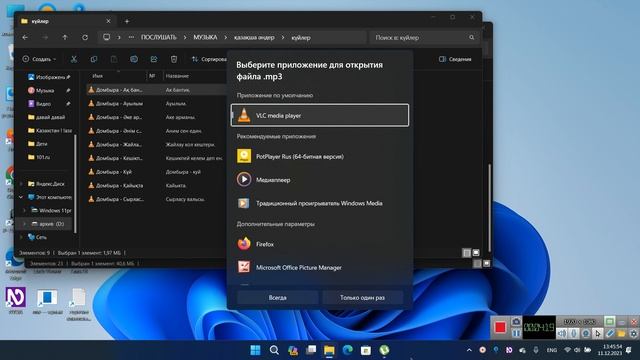
Task: Collapse Этот компьютер tree node
Action: tap(21, 197)
